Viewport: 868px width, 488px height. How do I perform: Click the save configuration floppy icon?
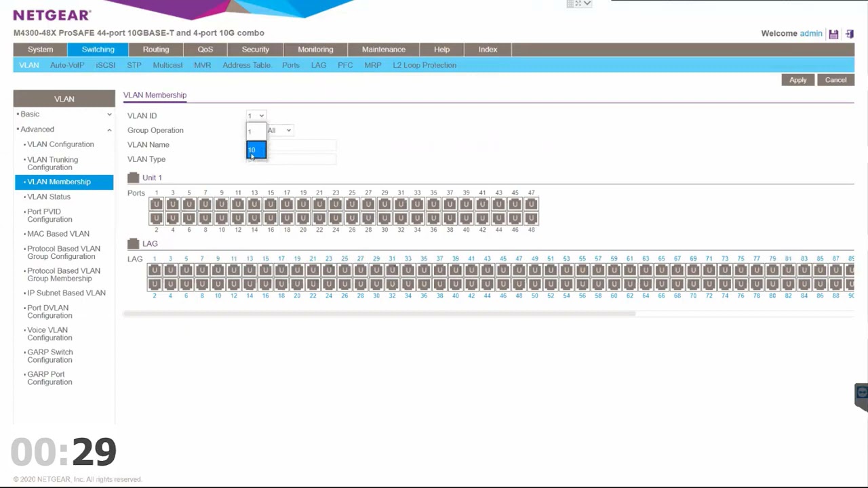pyautogui.click(x=833, y=34)
